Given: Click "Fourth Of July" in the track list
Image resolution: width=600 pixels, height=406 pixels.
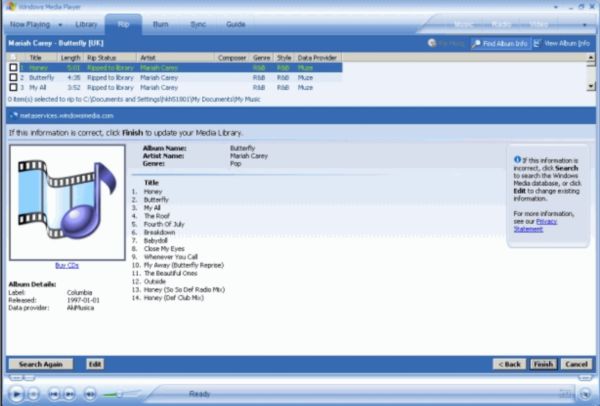Looking at the screenshot, I should click(x=164, y=224).
